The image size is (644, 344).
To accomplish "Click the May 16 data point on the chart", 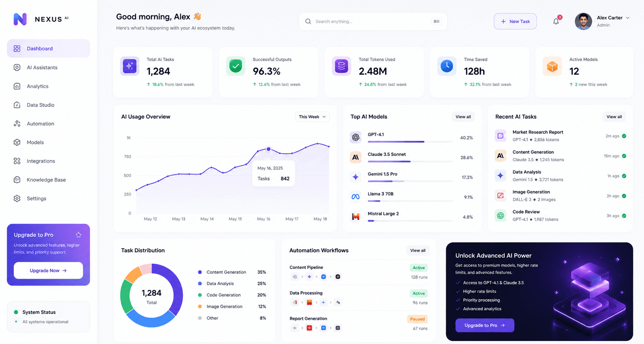I will (269, 149).
